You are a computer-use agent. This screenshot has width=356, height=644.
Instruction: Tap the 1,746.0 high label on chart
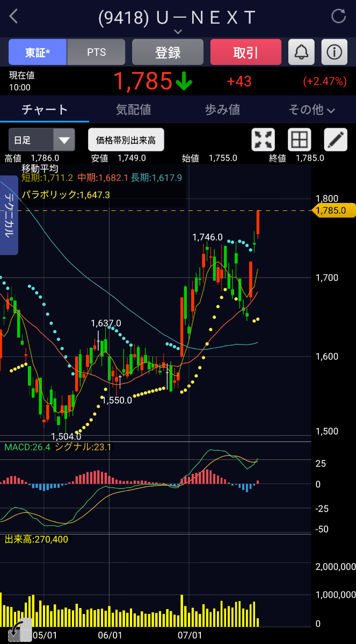click(x=208, y=237)
